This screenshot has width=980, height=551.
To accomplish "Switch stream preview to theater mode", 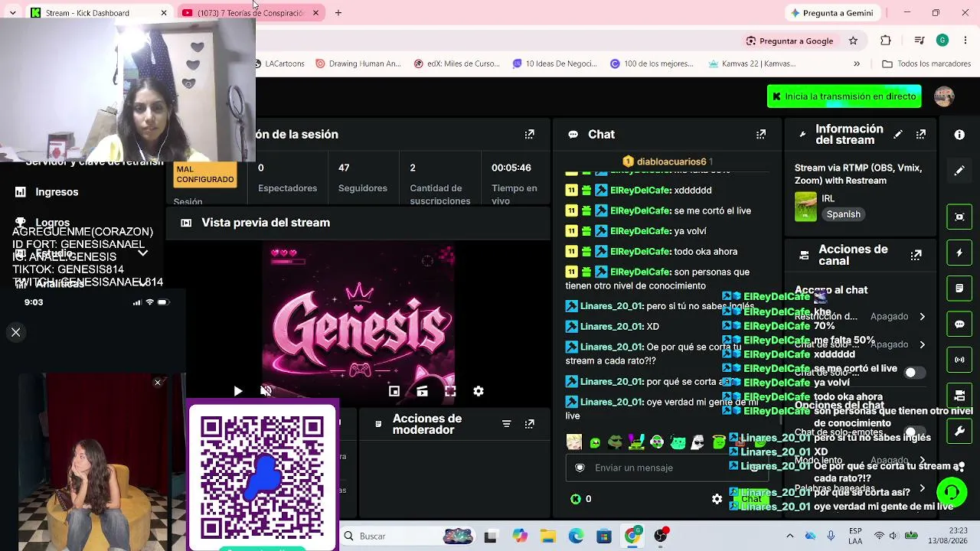I will pyautogui.click(x=422, y=391).
